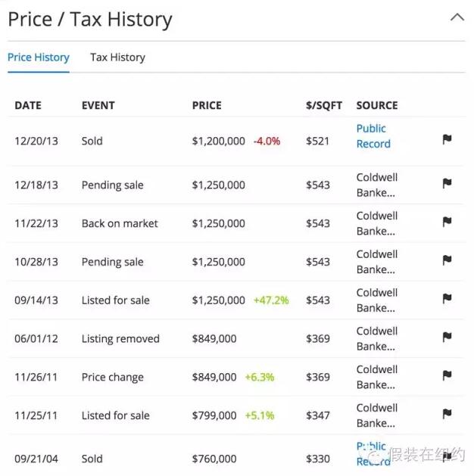Image resolution: width=474 pixels, height=476 pixels.
Task: Click the EVENT column header
Action: [98, 105]
